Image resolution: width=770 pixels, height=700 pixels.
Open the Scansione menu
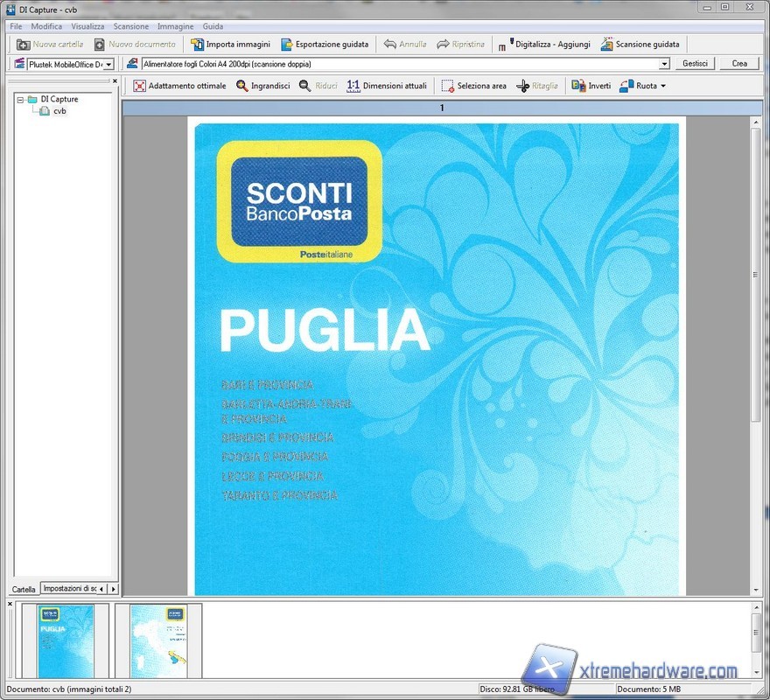pyautogui.click(x=130, y=26)
